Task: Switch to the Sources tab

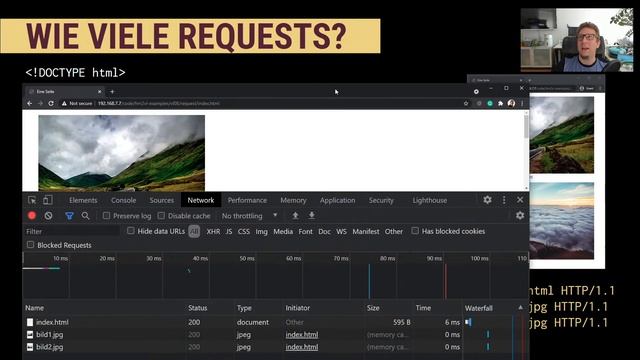Action: pyautogui.click(x=162, y=200)
